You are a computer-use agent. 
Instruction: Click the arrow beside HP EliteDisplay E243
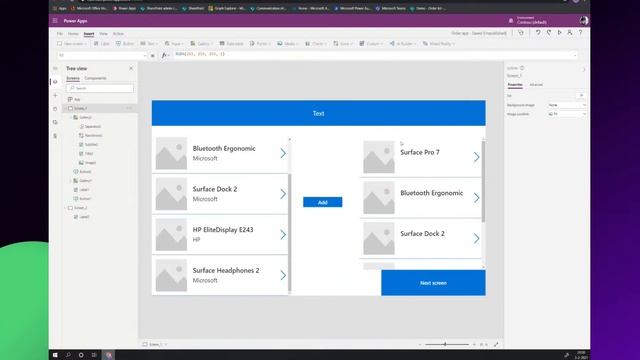tap(283, 235)
